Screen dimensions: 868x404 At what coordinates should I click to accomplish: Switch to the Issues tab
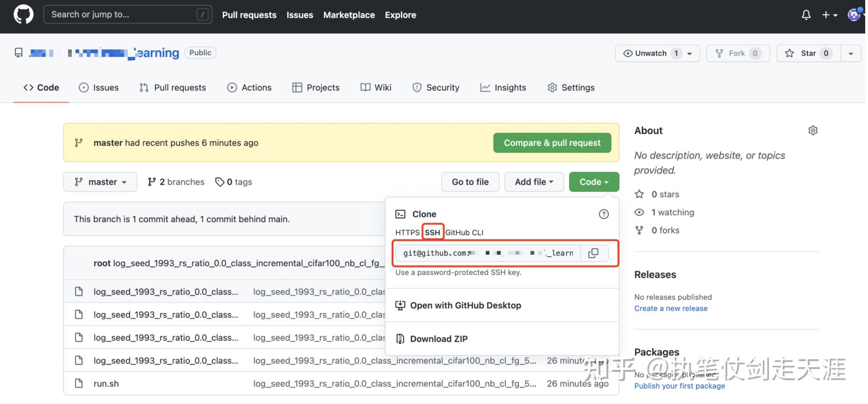(x=99, y=88)
